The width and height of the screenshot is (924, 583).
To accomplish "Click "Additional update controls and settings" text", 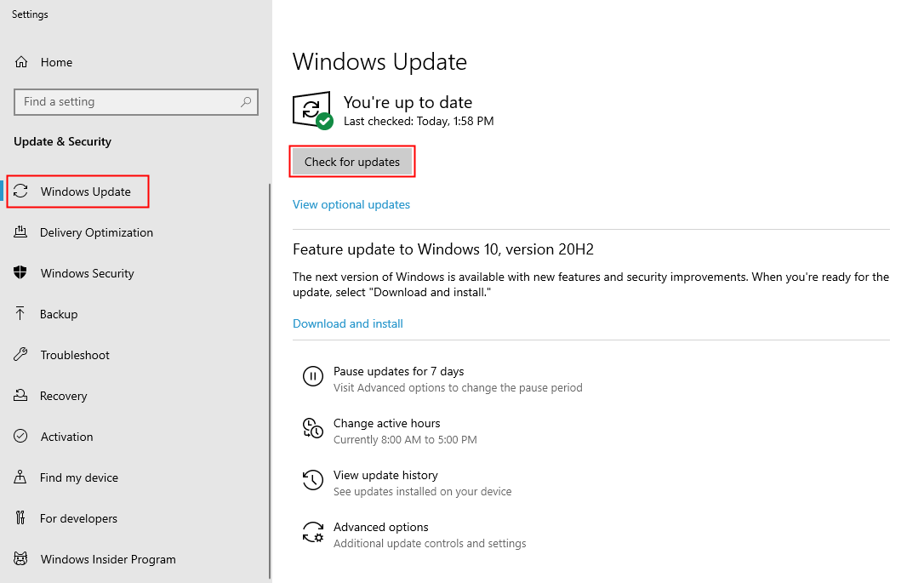I will (430, 544).
